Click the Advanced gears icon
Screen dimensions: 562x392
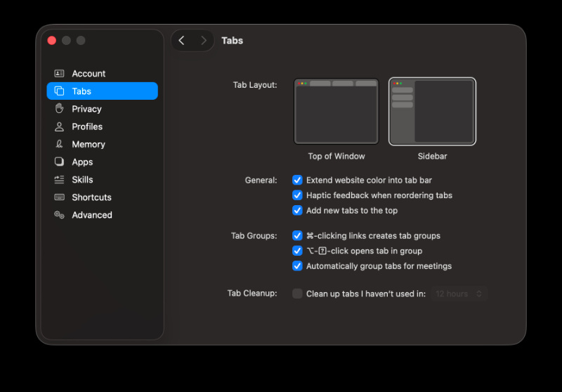tap(59, 215)
